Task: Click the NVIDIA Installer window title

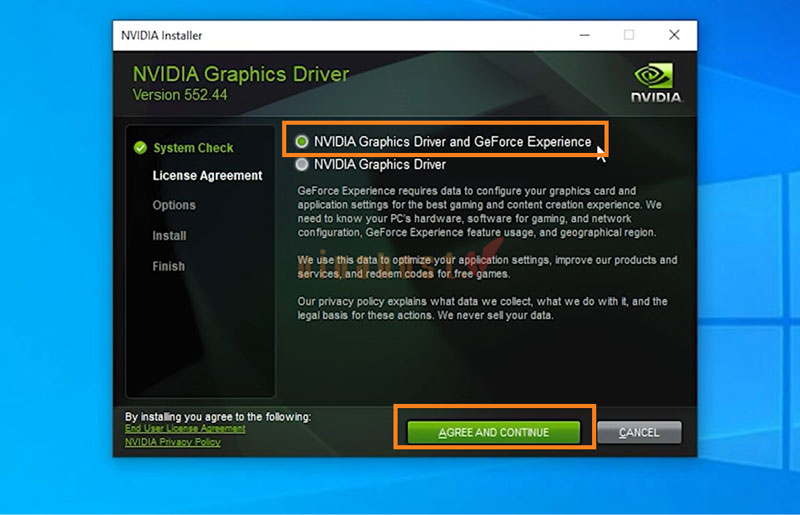Action: point(161,35)
